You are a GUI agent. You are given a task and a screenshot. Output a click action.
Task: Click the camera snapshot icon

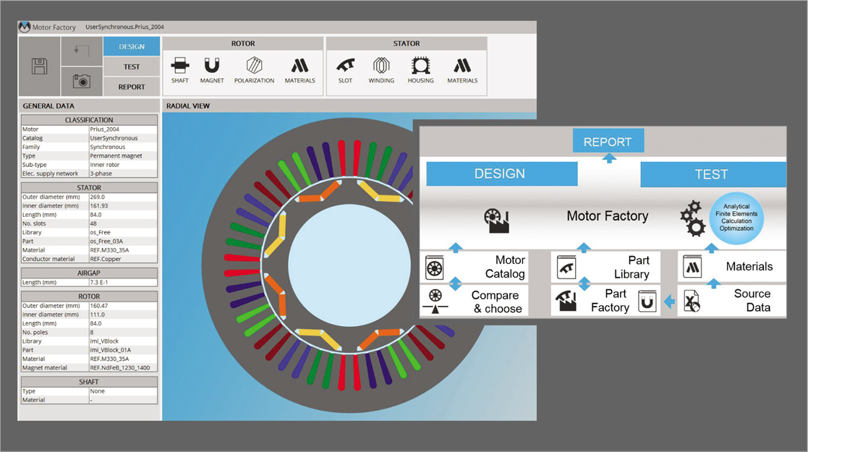82,82
